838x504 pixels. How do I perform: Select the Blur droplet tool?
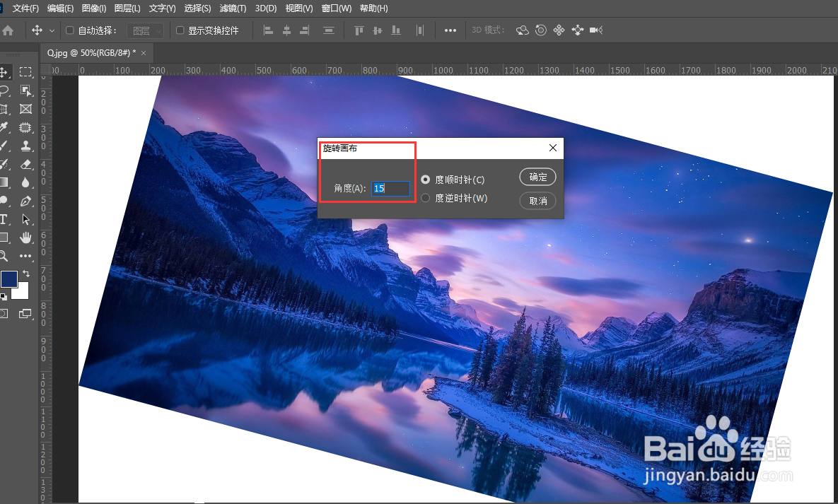(25, 183)
